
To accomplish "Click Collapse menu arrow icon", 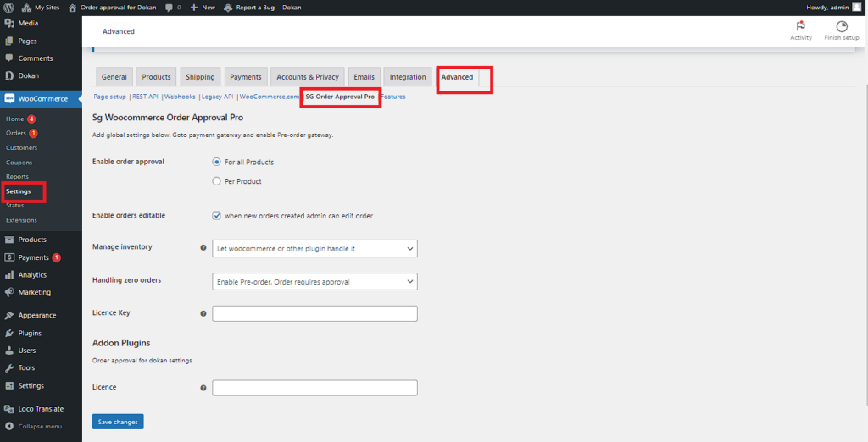I will 9,427.
